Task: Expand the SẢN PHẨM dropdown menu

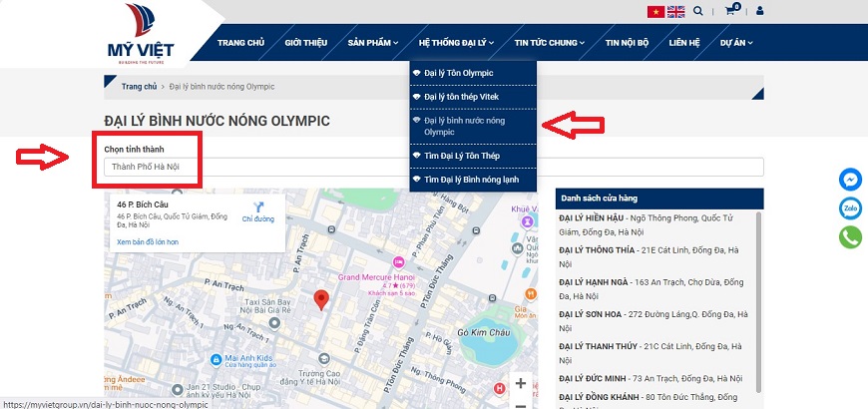Action: [x=372, y=43]
